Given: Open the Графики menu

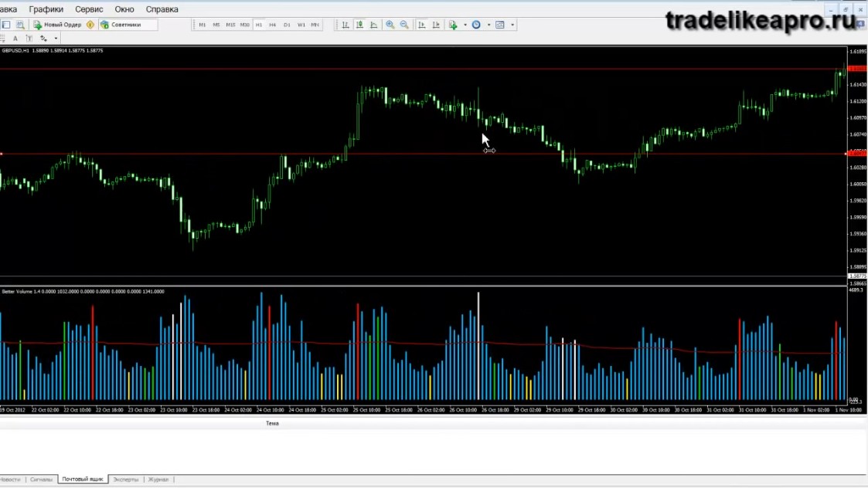Looking at the screenshot, I should (x=46, y=9).
